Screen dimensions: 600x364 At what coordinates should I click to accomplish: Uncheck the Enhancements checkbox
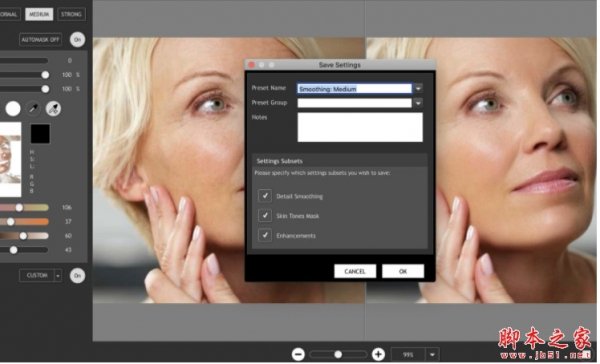click(265, 236)
